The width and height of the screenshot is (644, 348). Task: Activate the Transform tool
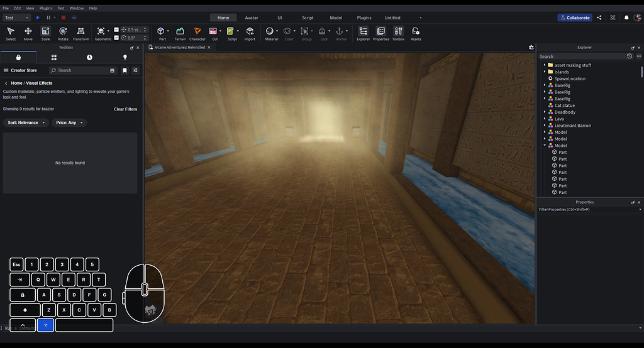click(81, 33)
